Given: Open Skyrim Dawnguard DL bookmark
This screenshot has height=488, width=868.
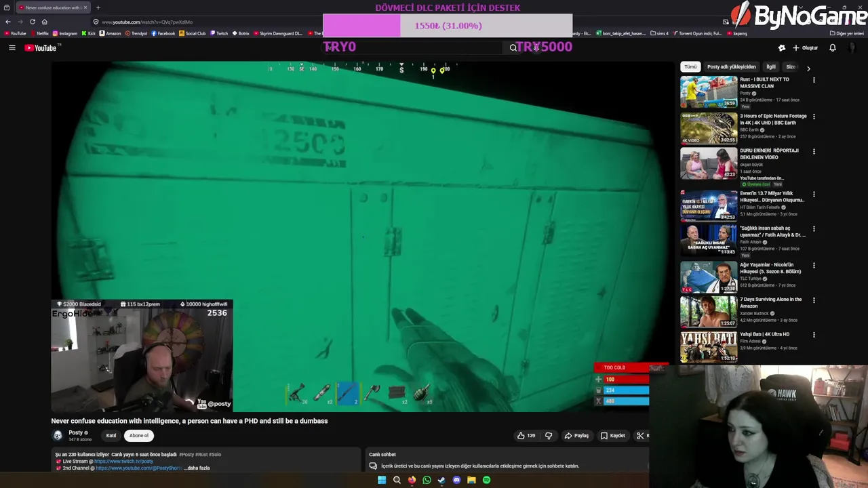Looking at the screenshot, I should pyautogui.click(x=278, y=33).
